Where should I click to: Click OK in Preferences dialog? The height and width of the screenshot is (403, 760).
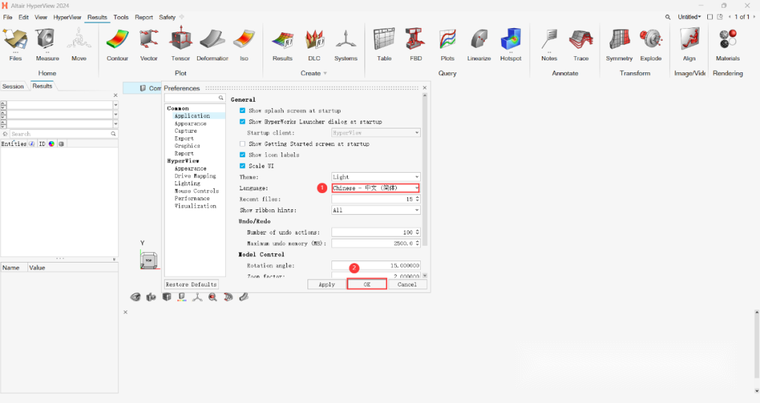click(367, 285)
